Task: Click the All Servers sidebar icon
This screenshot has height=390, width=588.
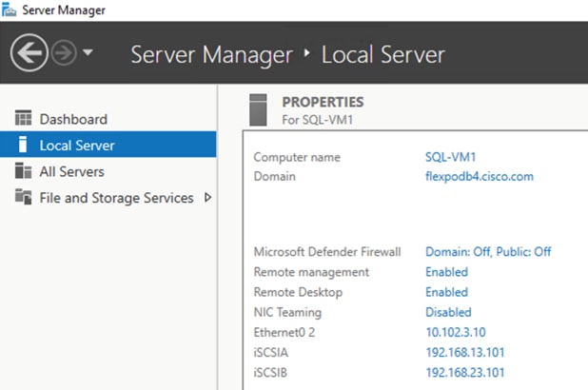Action: (23, 170)
